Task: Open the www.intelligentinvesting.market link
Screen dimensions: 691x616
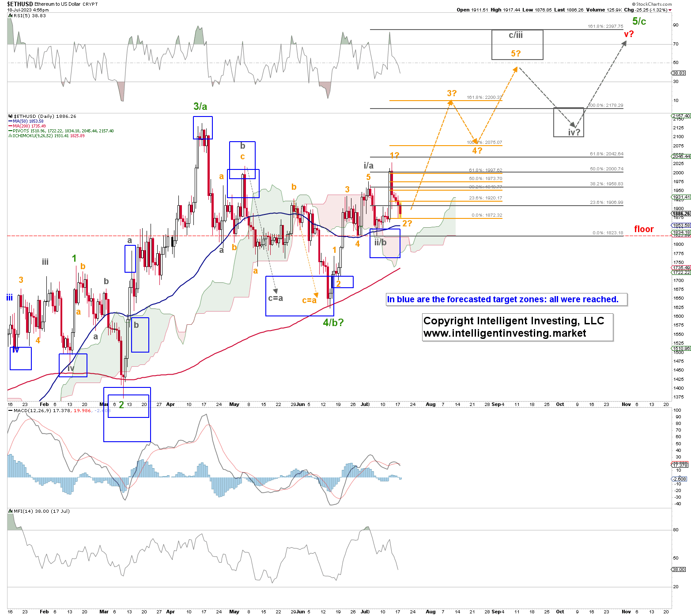Action: tap(505, 333)
